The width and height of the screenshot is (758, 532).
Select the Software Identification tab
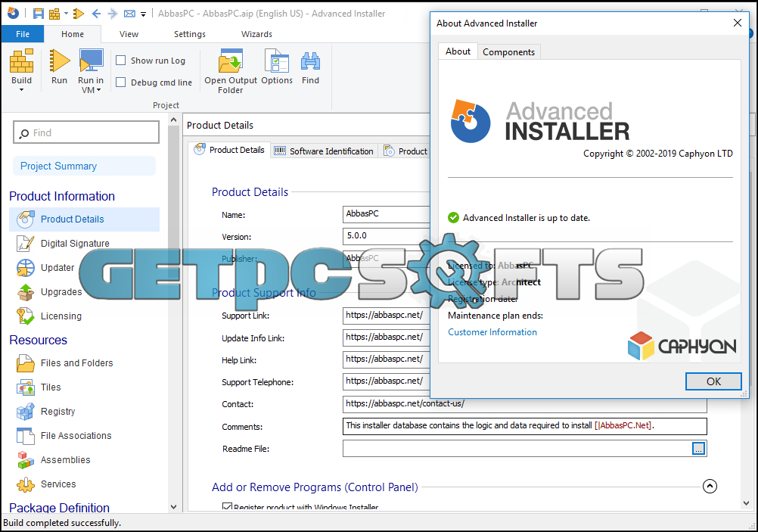(324, 151)
